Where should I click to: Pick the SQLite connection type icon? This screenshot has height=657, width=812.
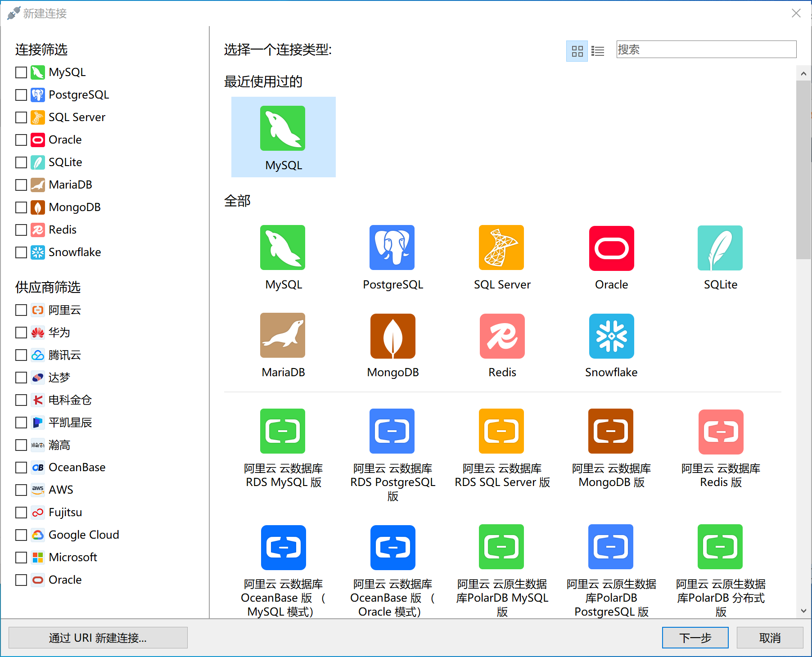click(720, 248)
